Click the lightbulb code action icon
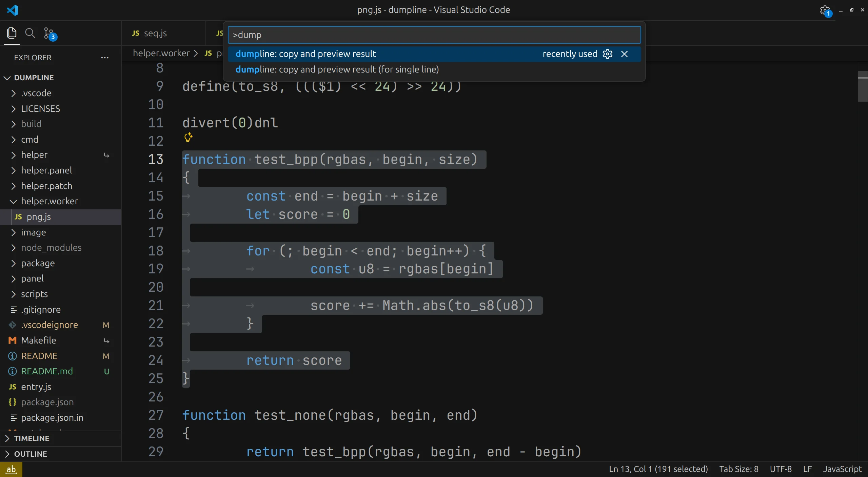This screenshot has width=868, height=477. tap(188, 137)
